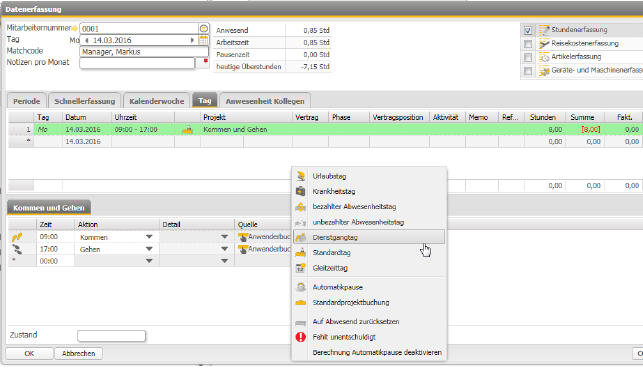
Task: Click the Auf Abwesend zurücksetzen icon
Action: (x=301, y=322)
